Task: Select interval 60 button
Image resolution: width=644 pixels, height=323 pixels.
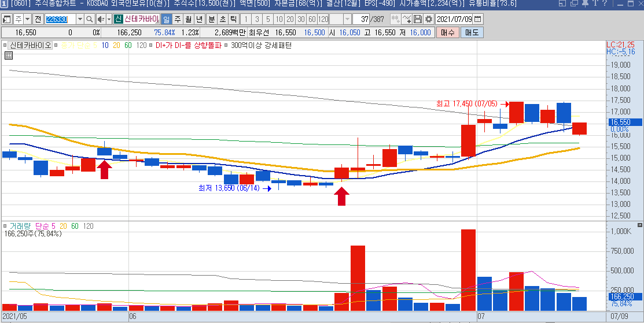Action: coord(312,19)
